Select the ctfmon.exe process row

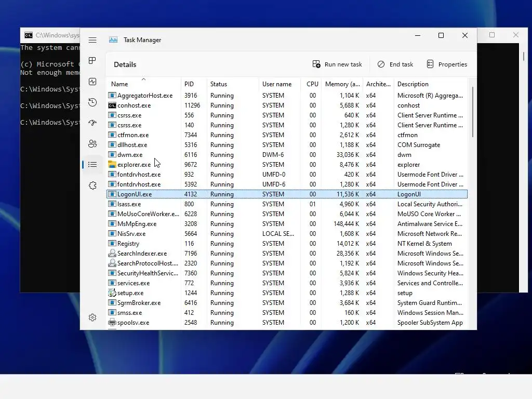(287, 135)
